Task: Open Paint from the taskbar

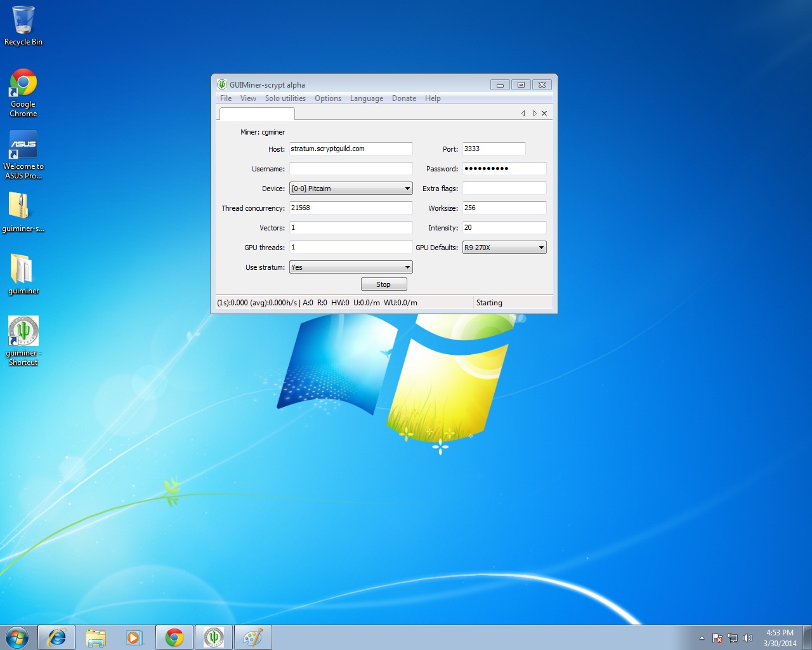Action: pyautogui.click(x=253, y=637)
